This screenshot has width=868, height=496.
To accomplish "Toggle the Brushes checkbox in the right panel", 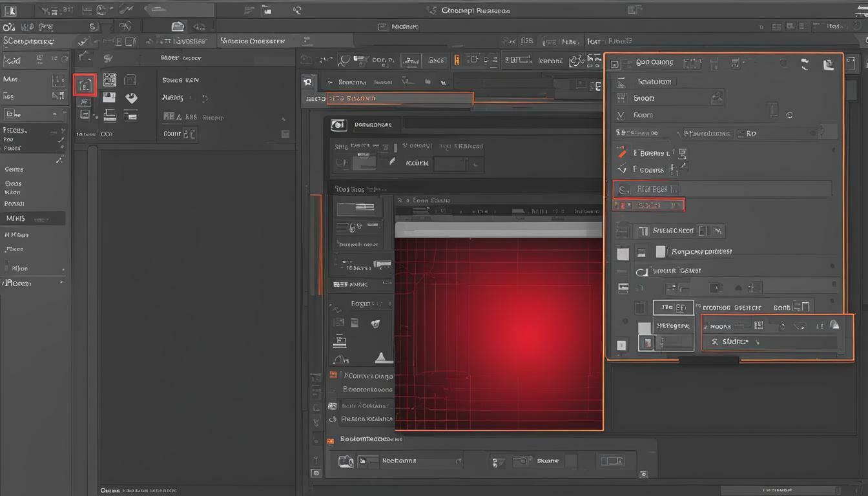I will pyautogui.click(x=634, y=154).
